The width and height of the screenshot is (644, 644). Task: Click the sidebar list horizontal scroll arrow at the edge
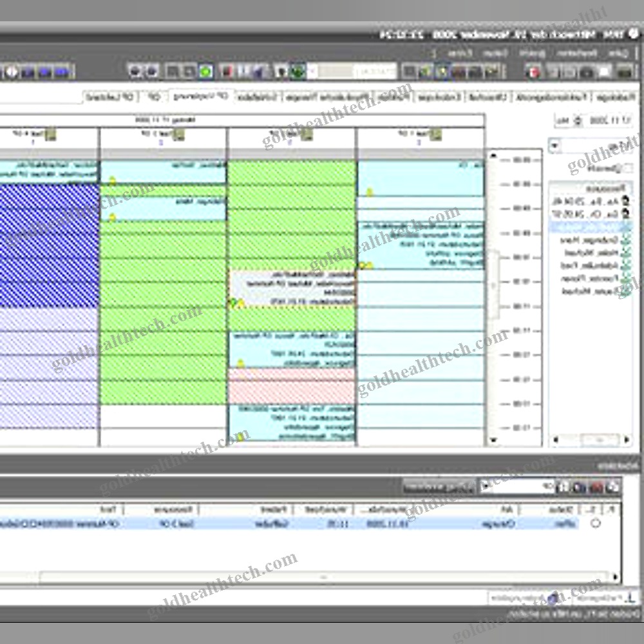[627, 440]
